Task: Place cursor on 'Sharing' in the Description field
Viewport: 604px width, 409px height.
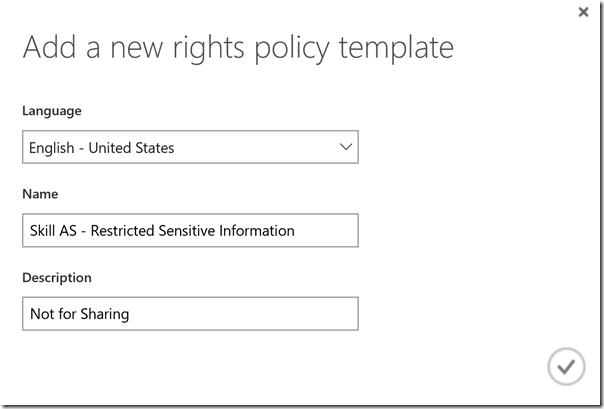Action: (104, 314)
